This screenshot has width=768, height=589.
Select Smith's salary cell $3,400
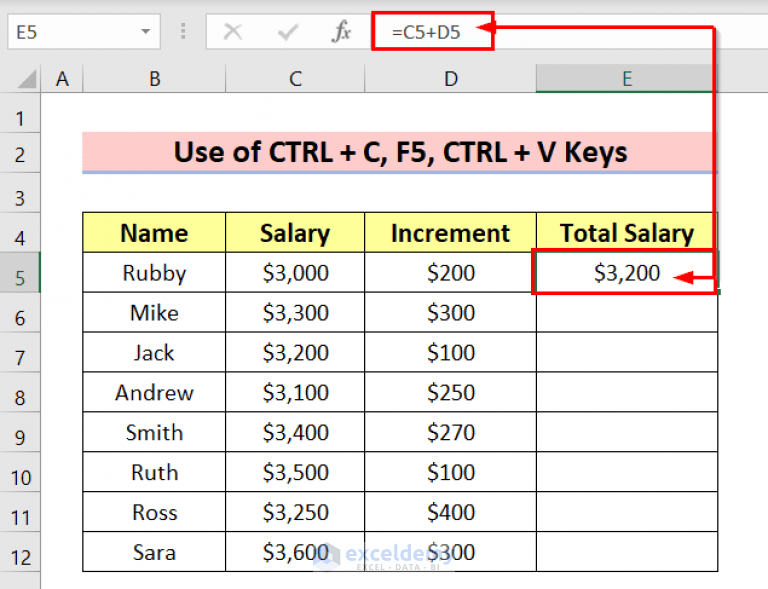pyautogui.click(x=295, y=432)
